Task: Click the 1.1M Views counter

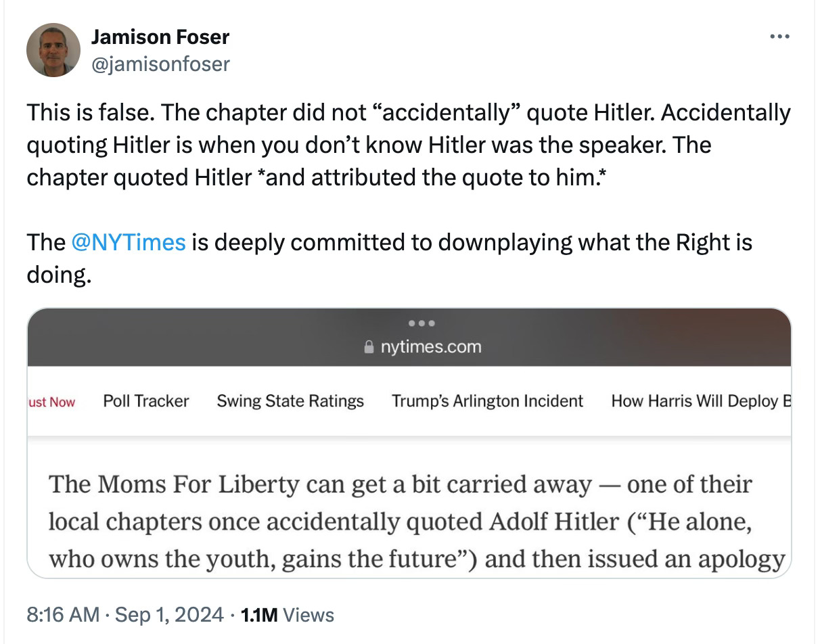Action: point(288,615)
